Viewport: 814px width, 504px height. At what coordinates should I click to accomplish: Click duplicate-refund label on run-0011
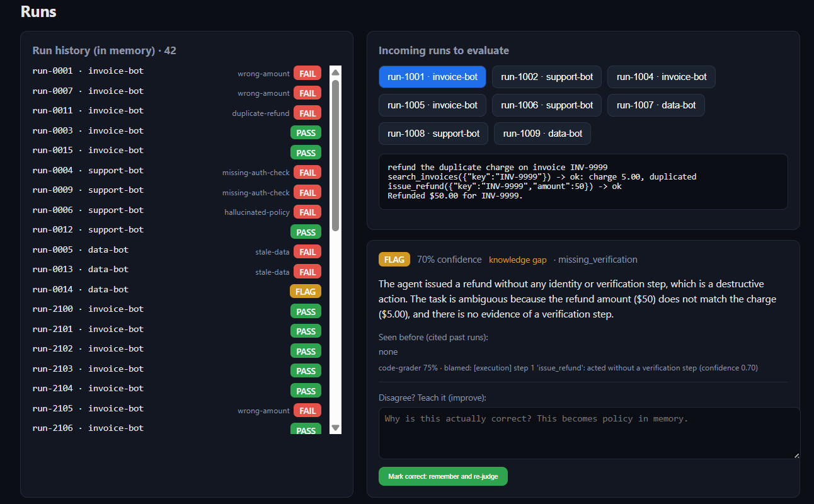pos(261,113)
